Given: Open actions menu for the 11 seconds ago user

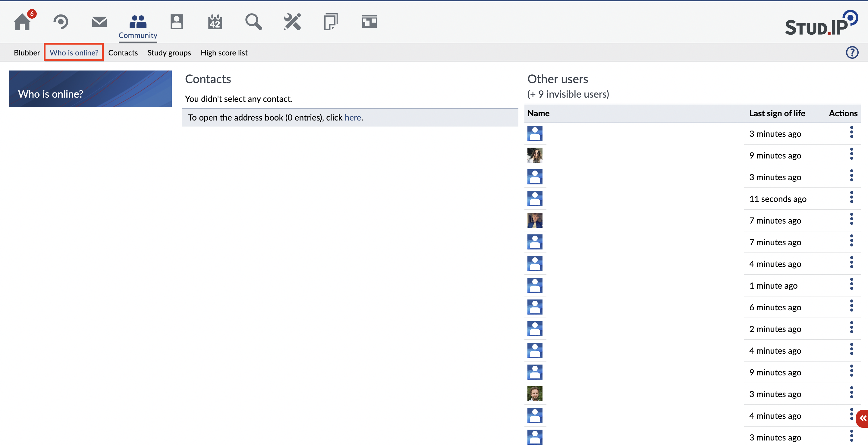Looking at the screenshot, I should point(851,197).
